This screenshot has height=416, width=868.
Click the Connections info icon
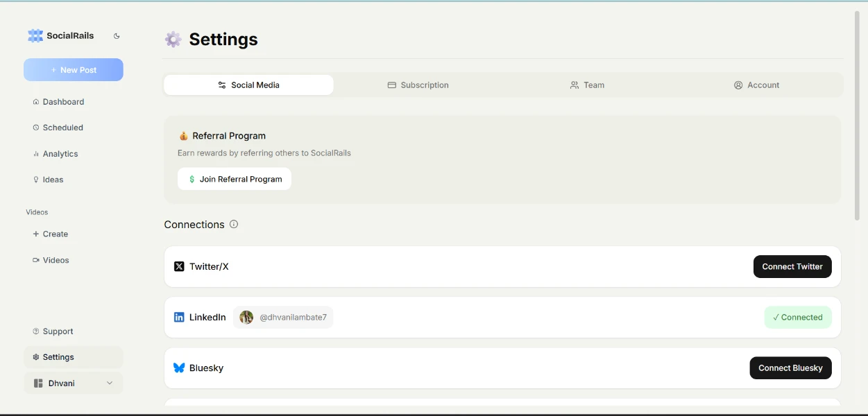point(234,224)
